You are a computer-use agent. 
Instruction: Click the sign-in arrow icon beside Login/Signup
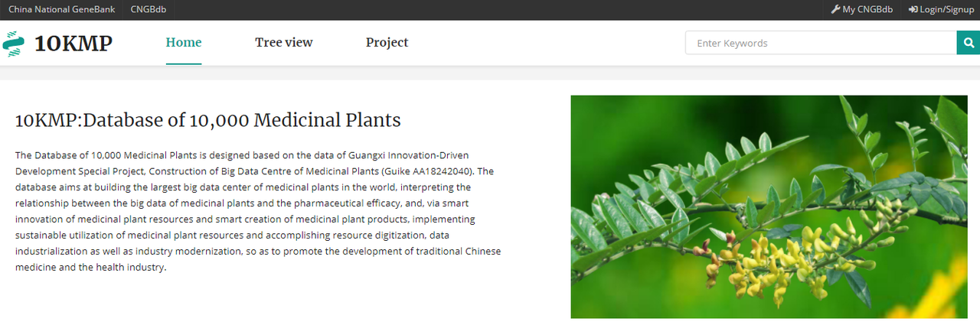tap(913, 10)
